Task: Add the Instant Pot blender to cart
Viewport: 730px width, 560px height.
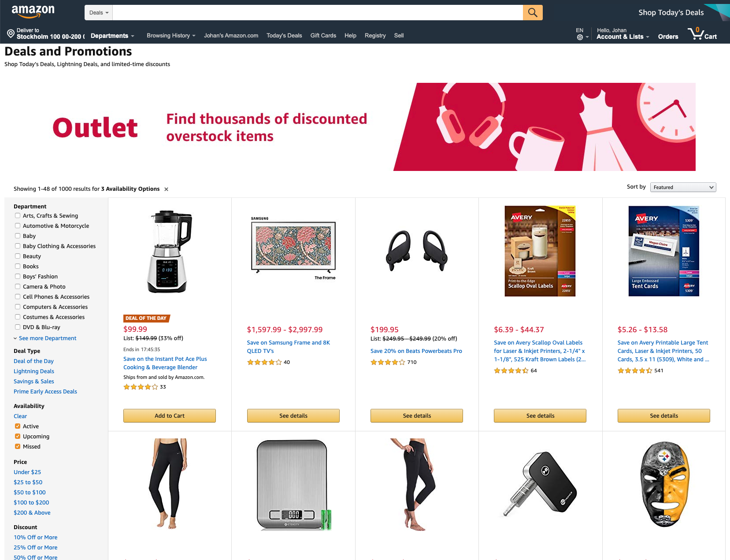Action: tap(170, 415)
